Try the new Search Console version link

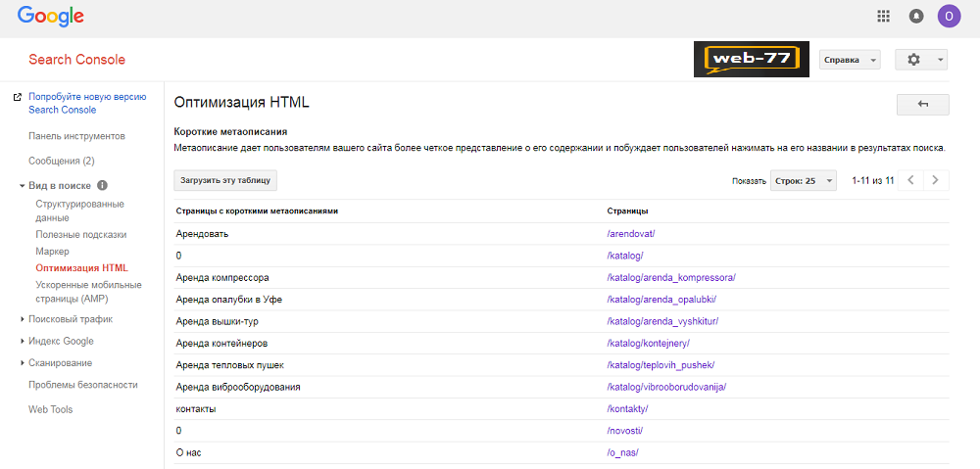(87, 104)
